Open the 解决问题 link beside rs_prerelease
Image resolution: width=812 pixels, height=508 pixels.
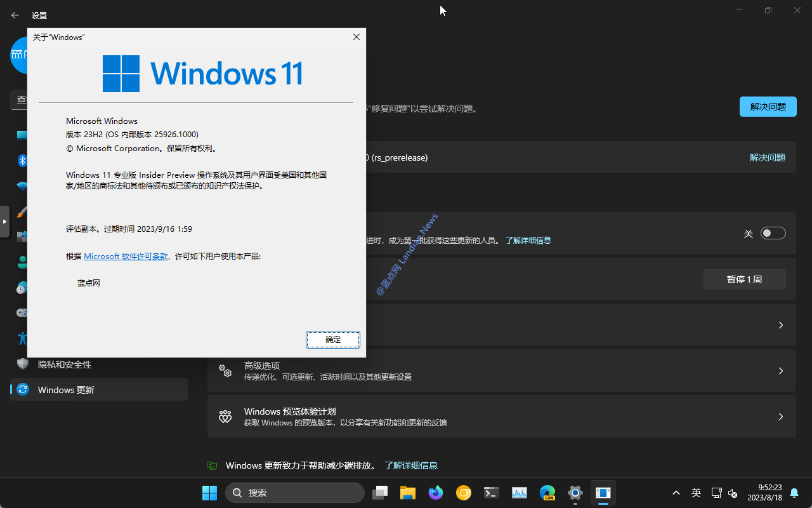coord(768,157)
